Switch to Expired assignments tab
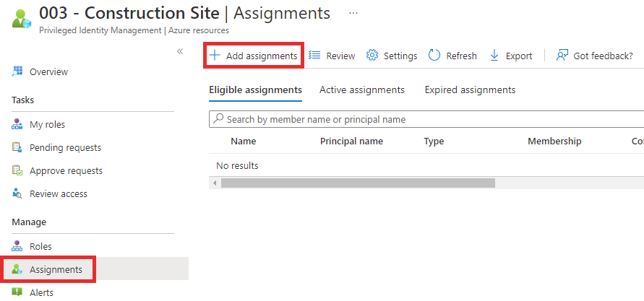 click(470, 90)
